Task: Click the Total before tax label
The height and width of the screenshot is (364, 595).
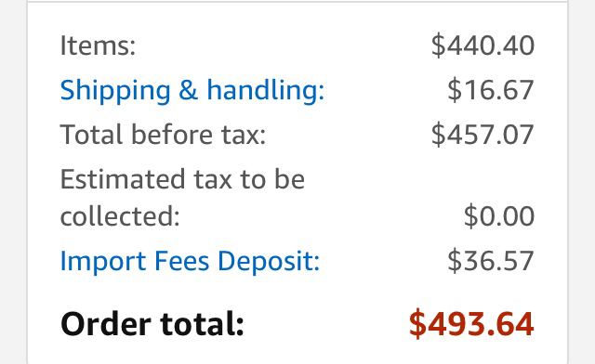Action: click(x=164, y=135)
